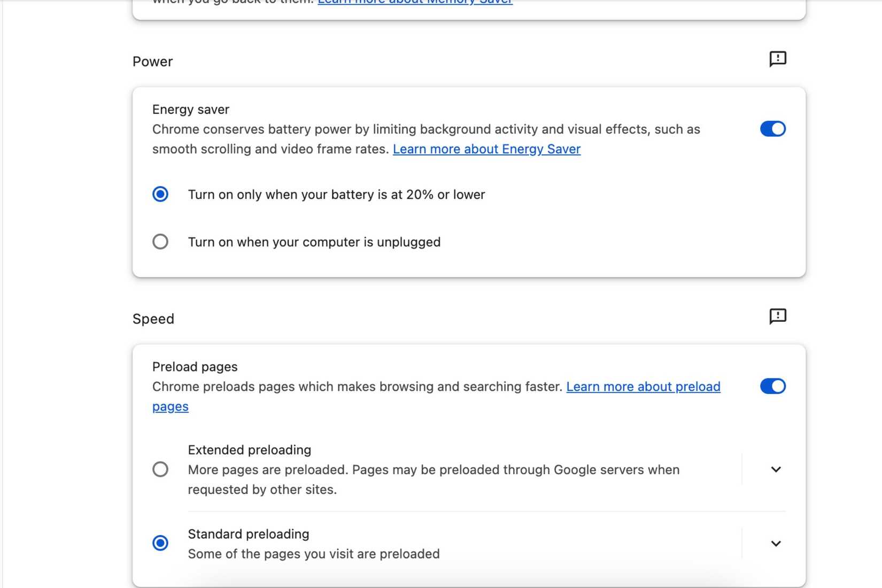
Task: Expand the Standard preloading details
Action: pyautogui.click(x=776, y=544)
